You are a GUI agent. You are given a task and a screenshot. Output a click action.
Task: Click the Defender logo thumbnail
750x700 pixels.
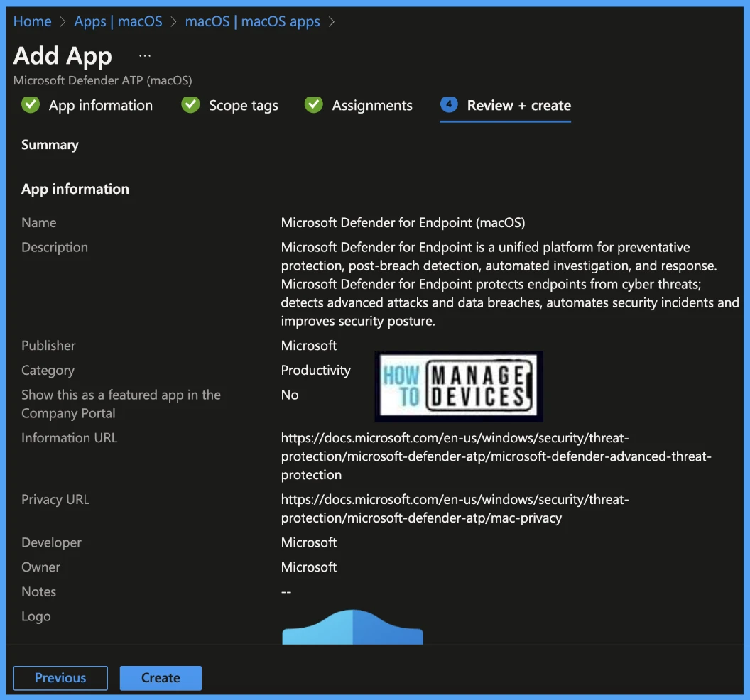tap(352, 627)
